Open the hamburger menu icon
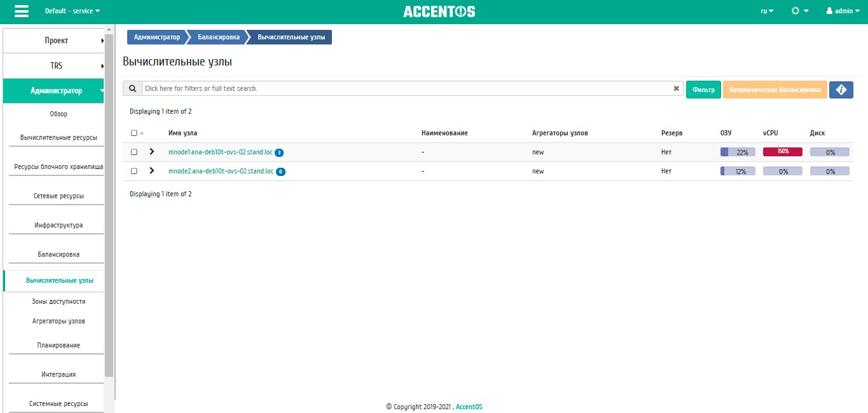 click(21, 11)
